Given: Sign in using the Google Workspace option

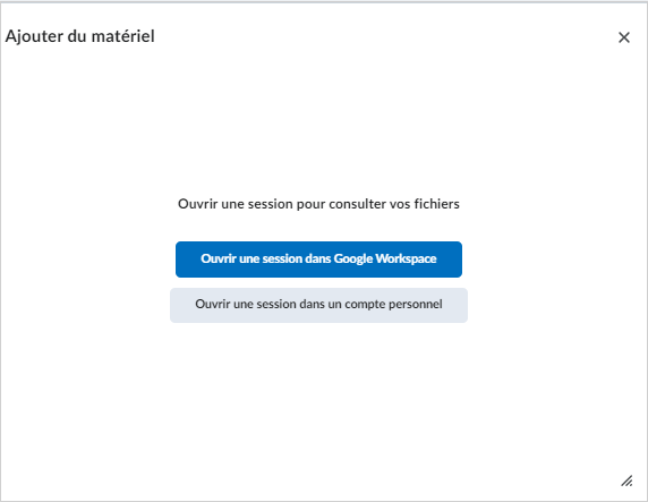Looking at the screenshot, I should (319, 259).
